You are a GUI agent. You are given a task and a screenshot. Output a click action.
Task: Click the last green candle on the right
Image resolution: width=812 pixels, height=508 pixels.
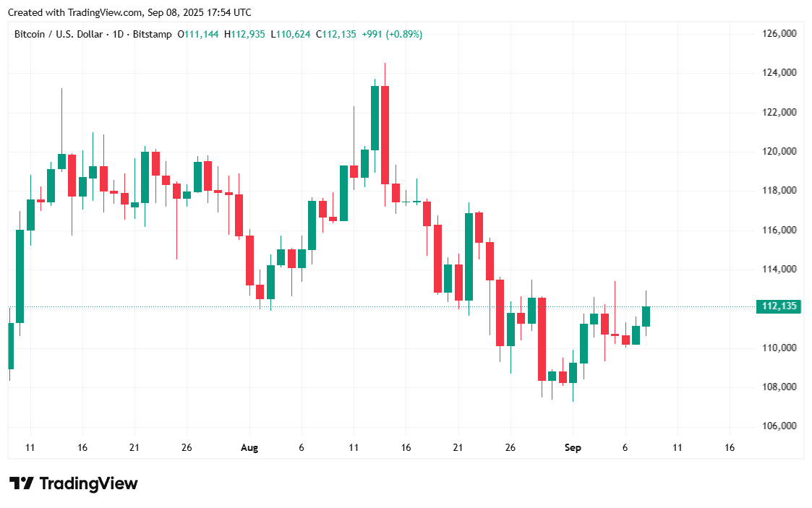pos(646,316)
